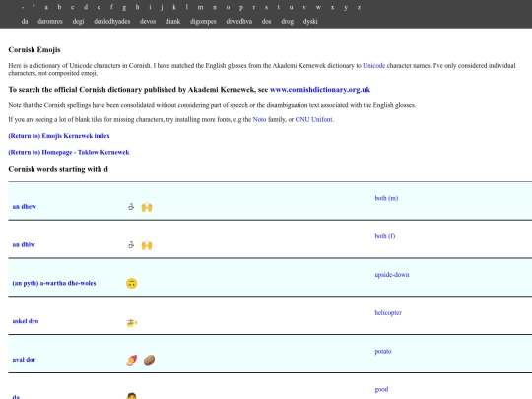532x399 pixels.
Task: Jump to the 'digompes' section anchor
Action: [203, 22]
